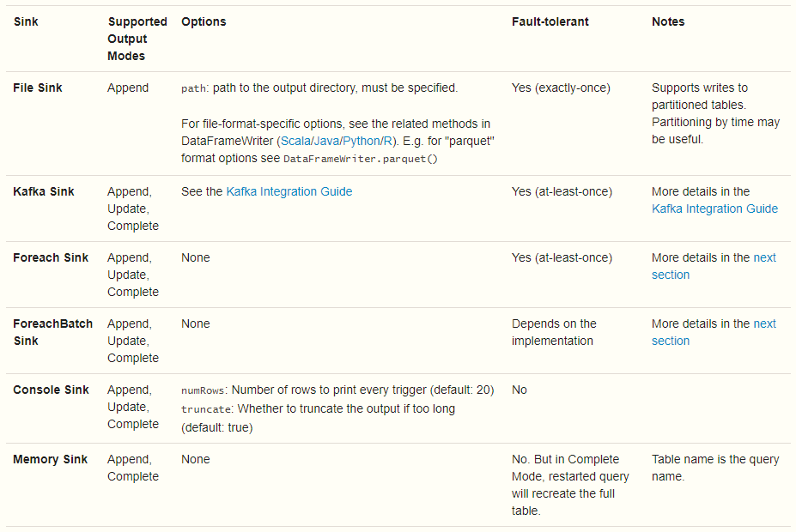Image resolution: width=796 pixels, height=532 pixels.
Task: Follow next section link in ForeachBatch Sink row
Action: (x=714, y=332)
